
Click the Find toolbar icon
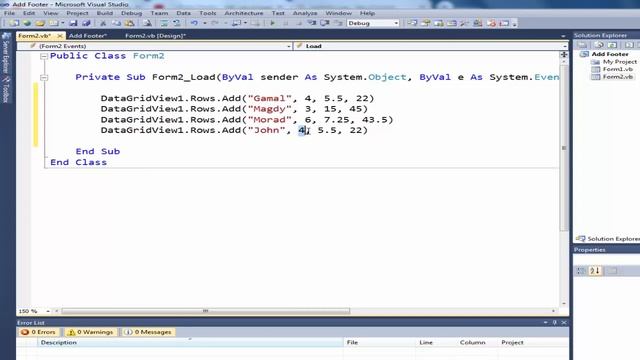click(147, 23)
